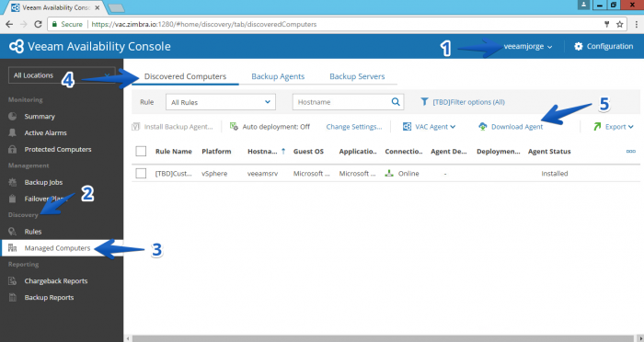
Task: Click the Hostname column sort arrow
Action: pyautogui.click(x=283, y=151)
